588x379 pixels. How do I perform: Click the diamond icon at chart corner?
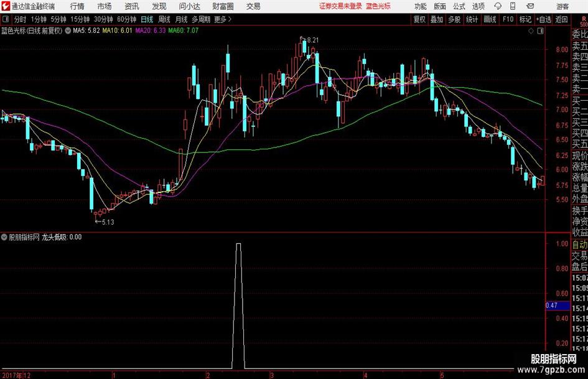click(531, 31)
